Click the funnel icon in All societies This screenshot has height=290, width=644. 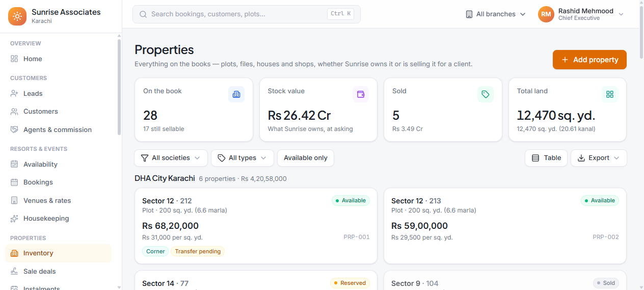(x=145, y=158)
